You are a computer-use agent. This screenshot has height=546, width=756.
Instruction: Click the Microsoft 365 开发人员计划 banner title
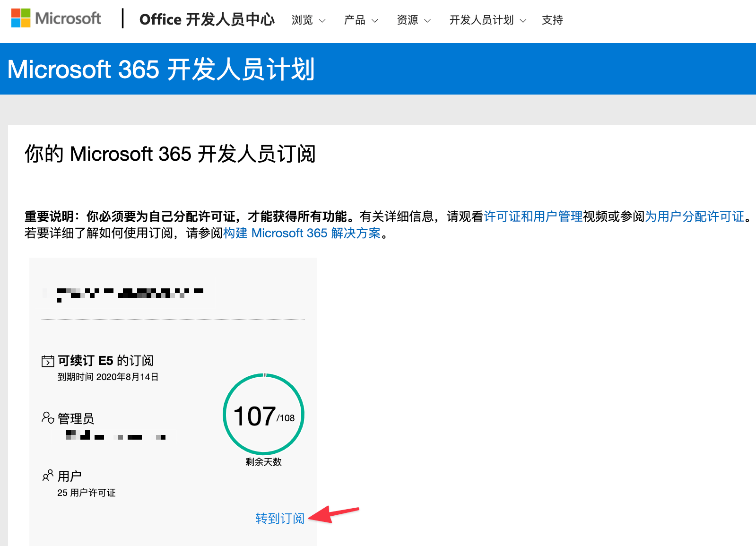(x=161, y=69)
